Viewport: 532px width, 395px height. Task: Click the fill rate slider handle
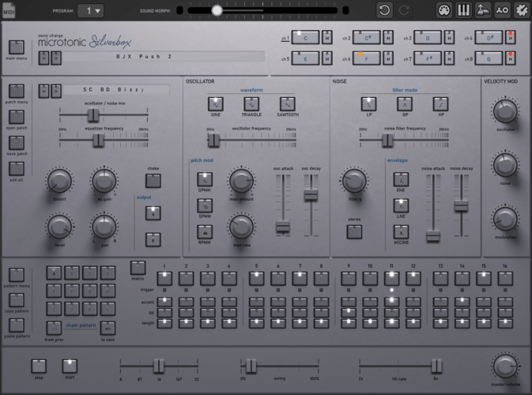click(436, 366)
